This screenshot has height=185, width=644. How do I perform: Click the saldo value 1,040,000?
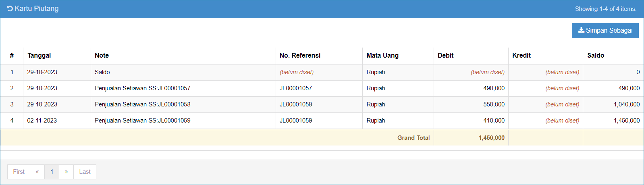(627, 104)
